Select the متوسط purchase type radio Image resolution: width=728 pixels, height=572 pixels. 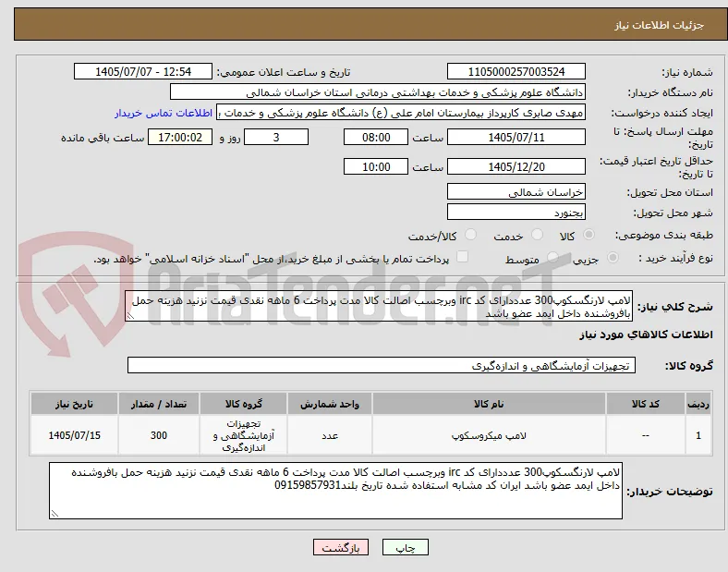(x=552, y=257)
